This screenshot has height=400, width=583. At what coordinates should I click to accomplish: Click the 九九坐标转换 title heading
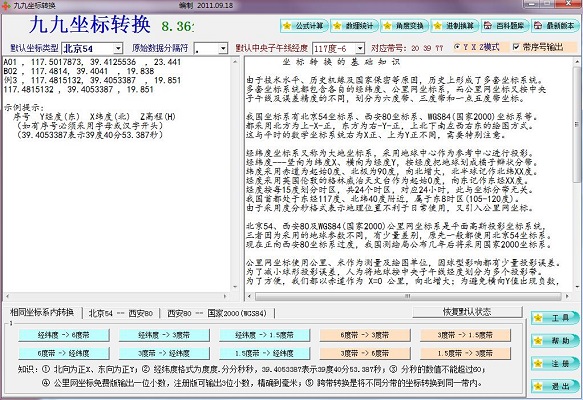click(x=90, y=25)
